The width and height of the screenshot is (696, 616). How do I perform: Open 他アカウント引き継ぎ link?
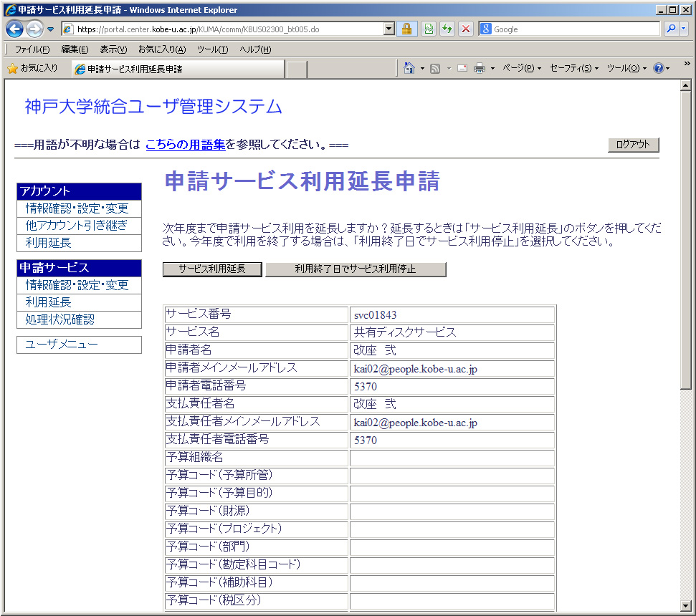(x=77, y=226)
